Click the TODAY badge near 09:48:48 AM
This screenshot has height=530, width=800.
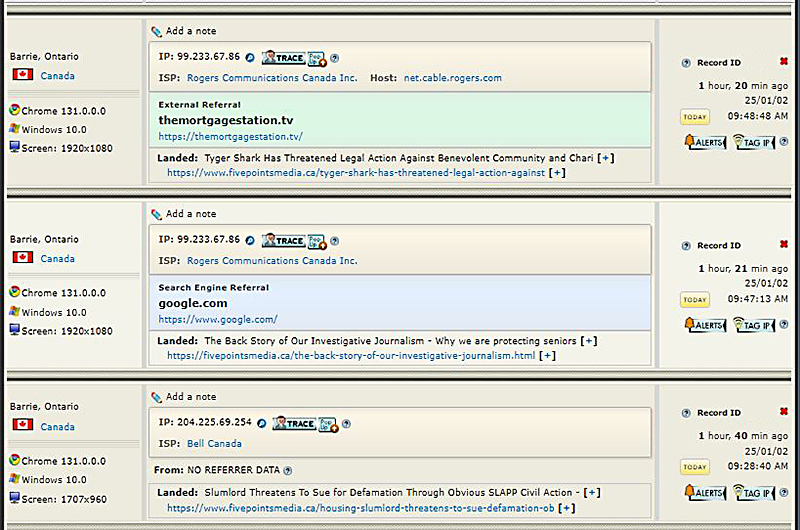click(x=695, y=117)
